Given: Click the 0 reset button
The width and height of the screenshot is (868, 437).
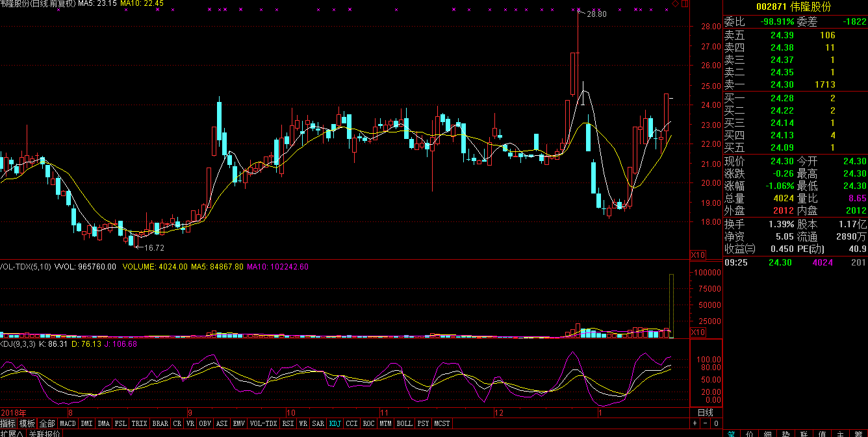Looking at the screenshot, I should tap(716, 423).
